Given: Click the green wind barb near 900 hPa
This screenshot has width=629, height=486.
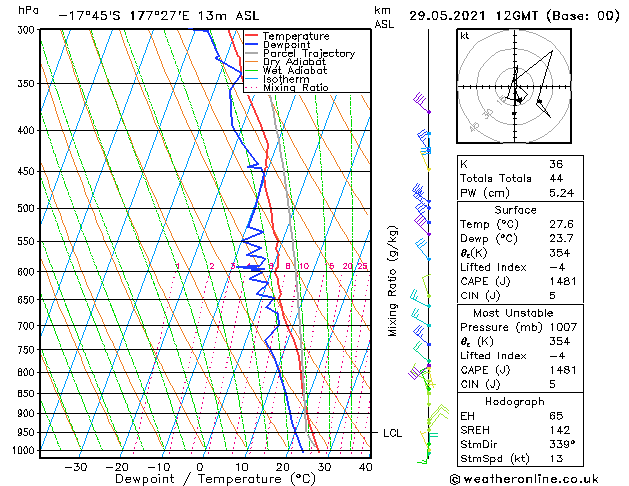Looking at the screenshot, I should click(438, 414).
